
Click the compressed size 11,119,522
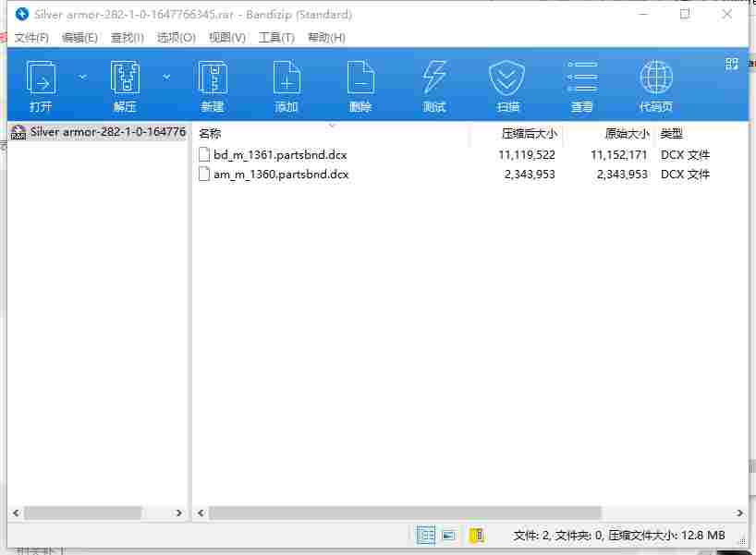pyautogui.click(x=527, y=154)
